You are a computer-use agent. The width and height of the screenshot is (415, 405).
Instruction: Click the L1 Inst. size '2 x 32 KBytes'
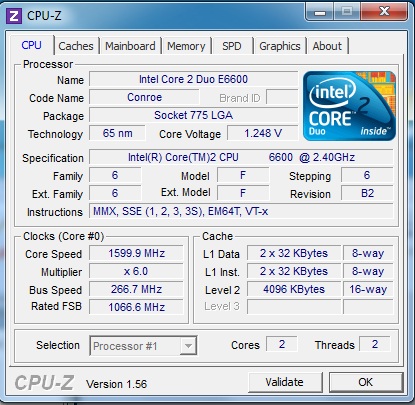point(294,271)
